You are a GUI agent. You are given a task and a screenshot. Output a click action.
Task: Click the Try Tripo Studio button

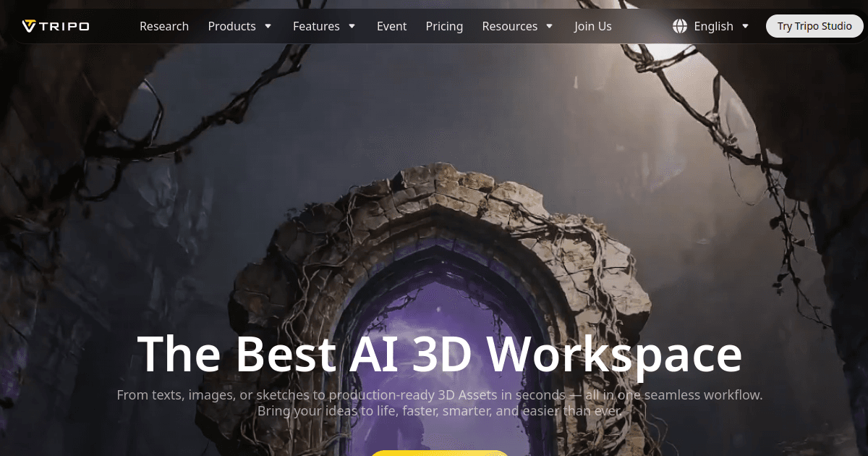pos(814,26)
